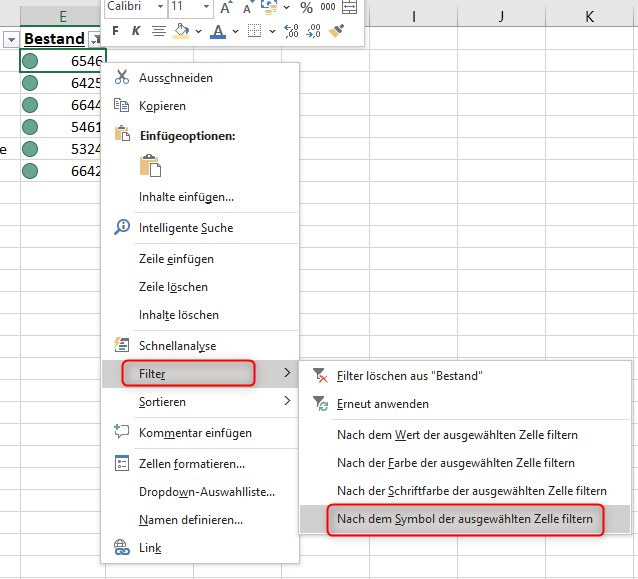The height and width of the screenshot is (579, 638).
Task: Open the Bestand column filter button
Action: (x=94, y=39)
